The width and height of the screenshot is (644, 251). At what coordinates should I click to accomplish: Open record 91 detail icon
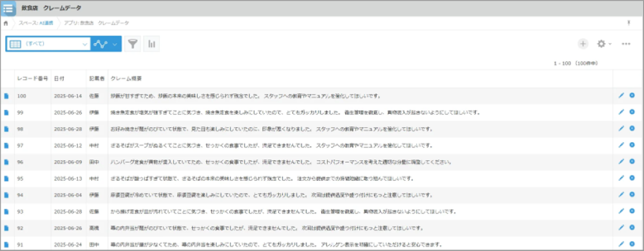click(x=6, y=245)
